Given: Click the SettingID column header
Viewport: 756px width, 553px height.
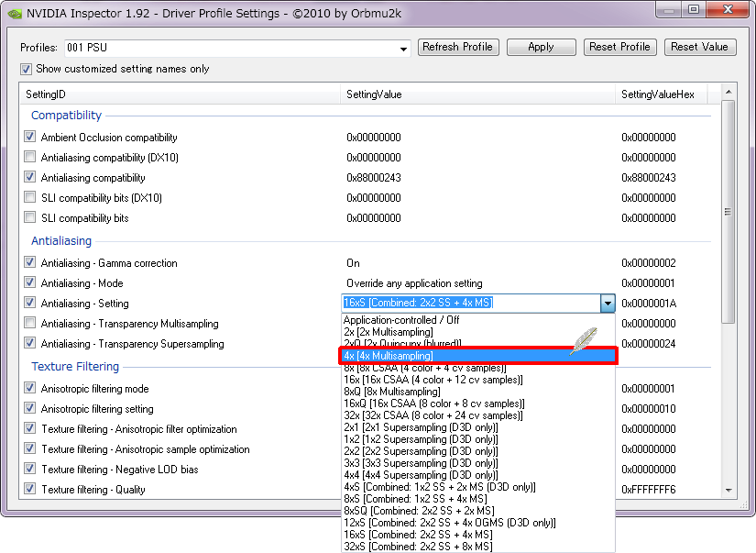Looking at the screenshot, I should click(181, 94).
